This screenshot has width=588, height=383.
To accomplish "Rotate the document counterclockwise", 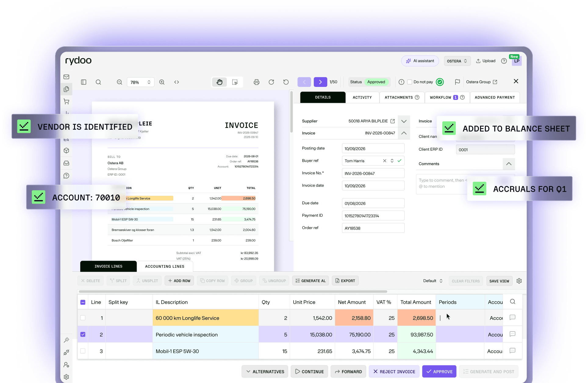I will tap(286, 82).
